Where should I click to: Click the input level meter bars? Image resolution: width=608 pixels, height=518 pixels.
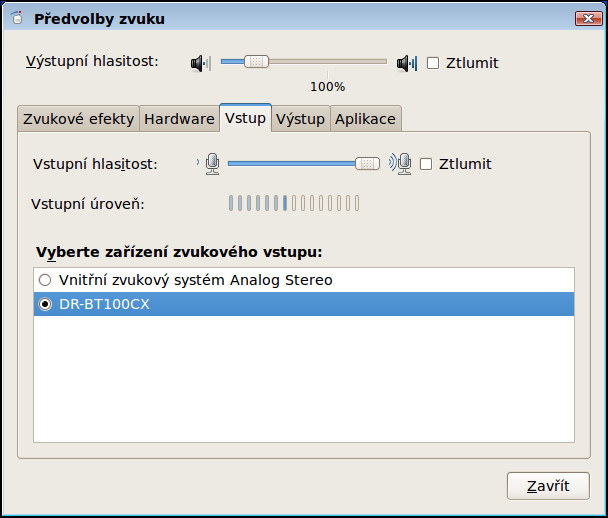[x=293, y=204]
